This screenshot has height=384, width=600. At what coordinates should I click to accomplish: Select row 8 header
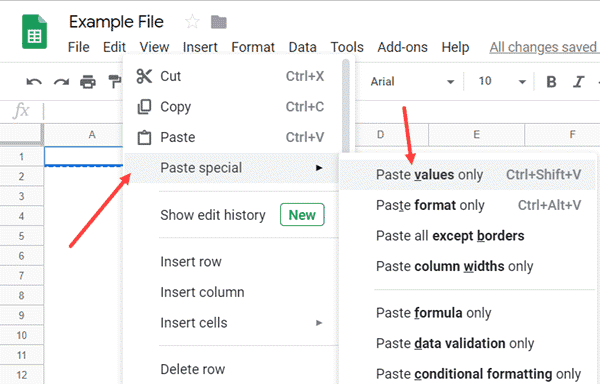pos(21,295)
